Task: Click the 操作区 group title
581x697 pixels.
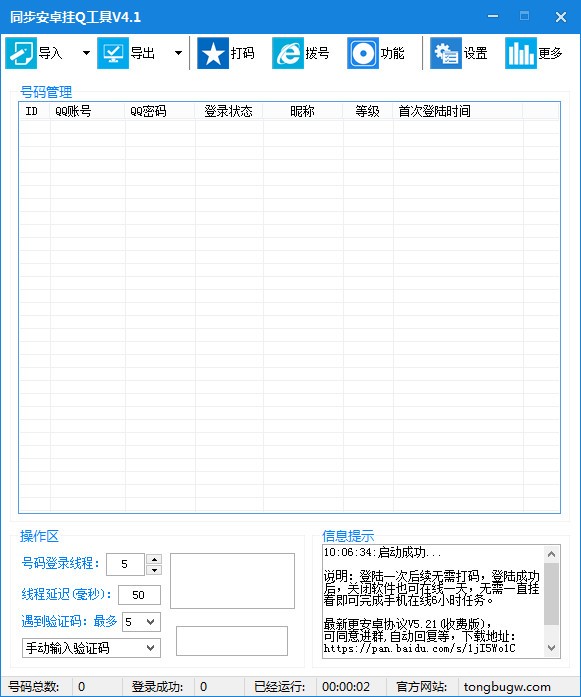Action: (40, 536)
